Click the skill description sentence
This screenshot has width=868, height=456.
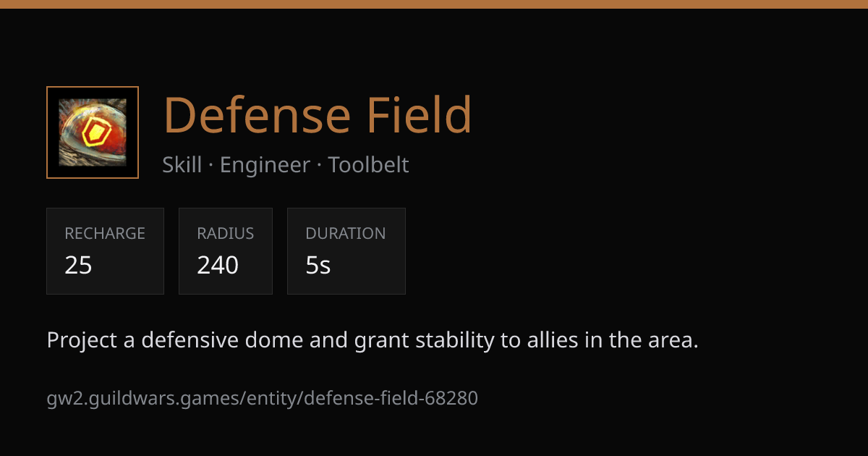(373, 340)
